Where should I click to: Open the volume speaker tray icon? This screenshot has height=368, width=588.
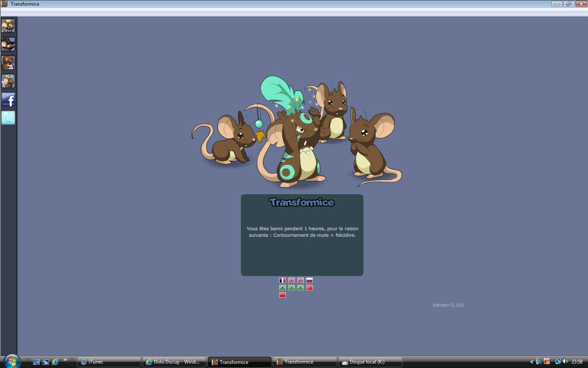point(566,361)
